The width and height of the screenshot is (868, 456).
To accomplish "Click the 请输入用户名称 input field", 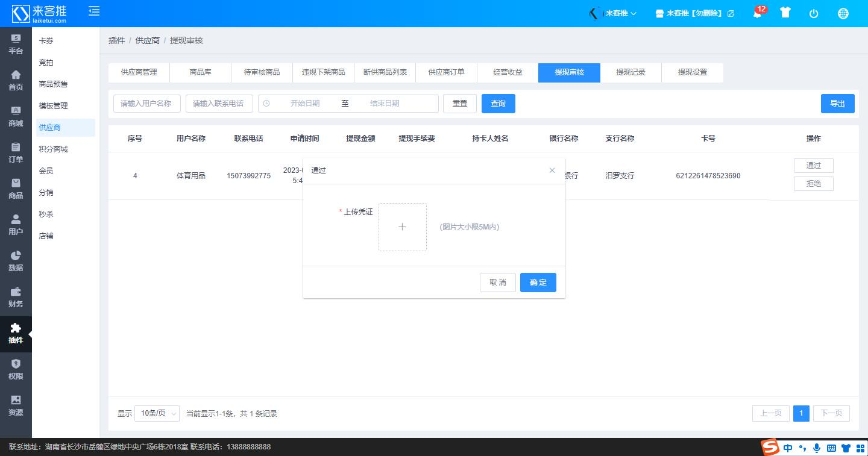I will pos(147,104).
